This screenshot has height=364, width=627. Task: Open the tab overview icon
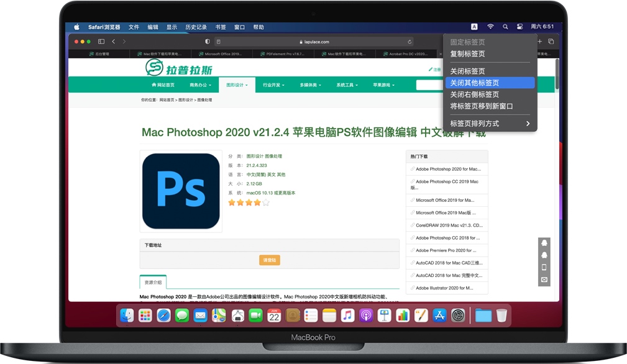tap(551, 42)
